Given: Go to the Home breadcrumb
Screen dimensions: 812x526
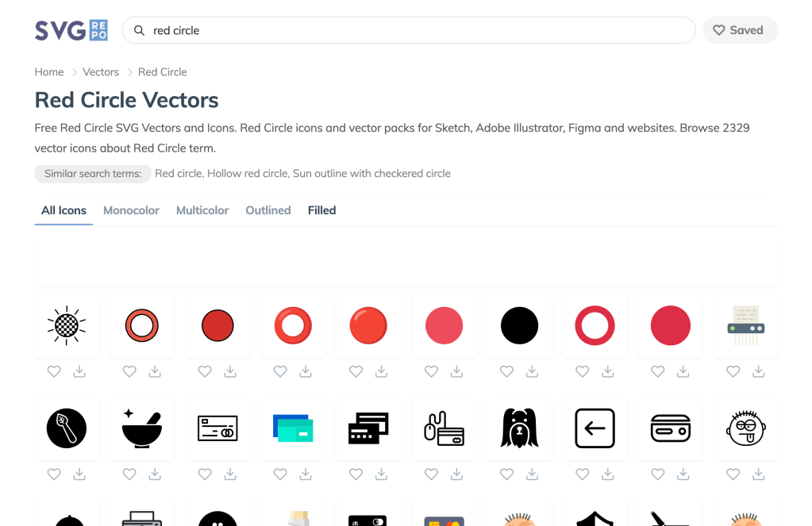Looking at the screenshot, I should click(x=49, y=72).
